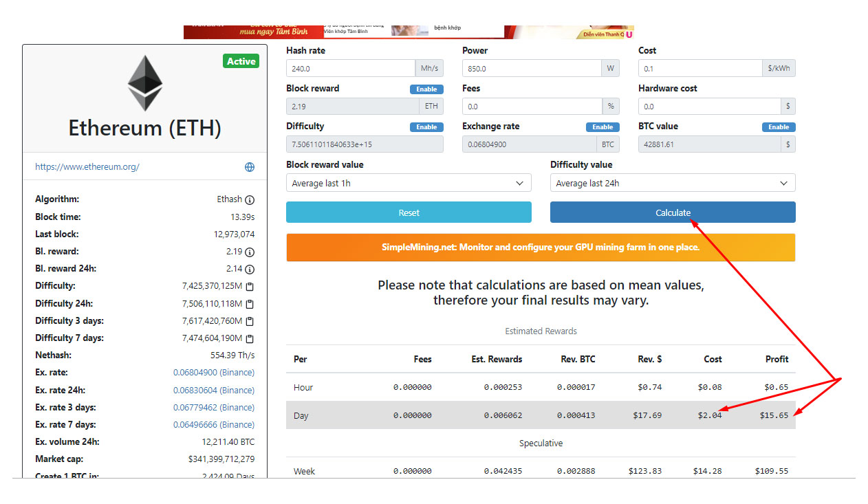The image size is (868, 504).
Task: Click the Market cap $341,399,712,279 value
Action: (x=221, y=459)
